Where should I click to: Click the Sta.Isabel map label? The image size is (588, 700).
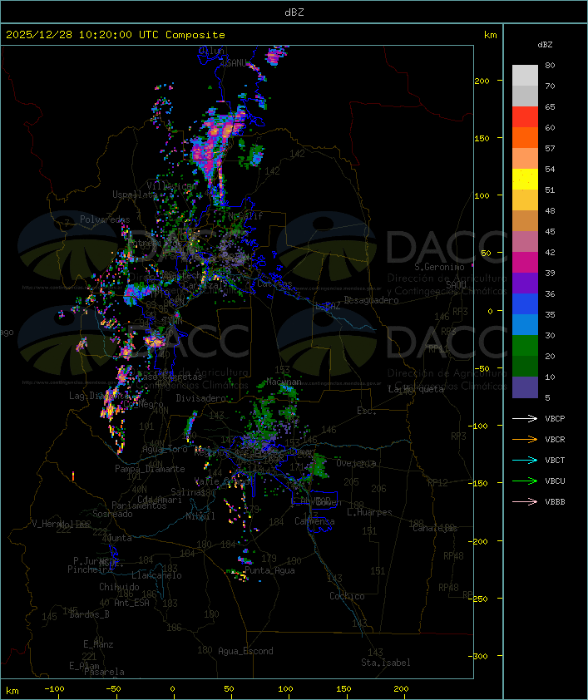point(386,663)
